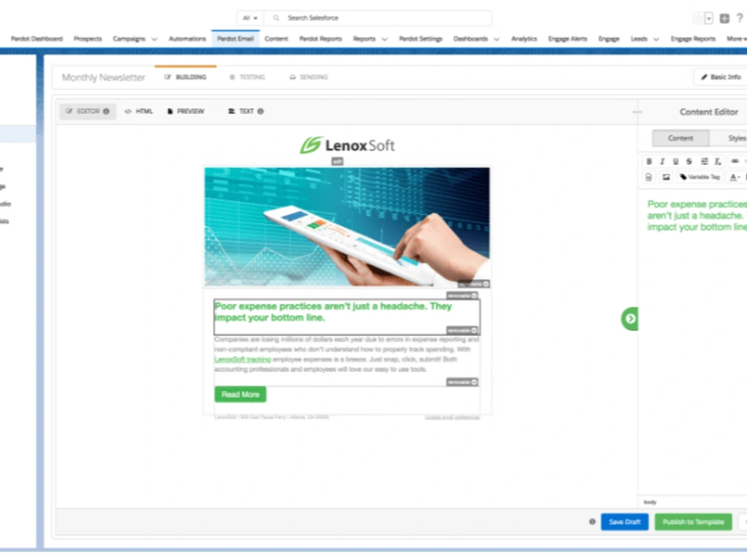747x560 pixels.
Task: Open the text color A dropdown
Action: click(x=735, y=177)
